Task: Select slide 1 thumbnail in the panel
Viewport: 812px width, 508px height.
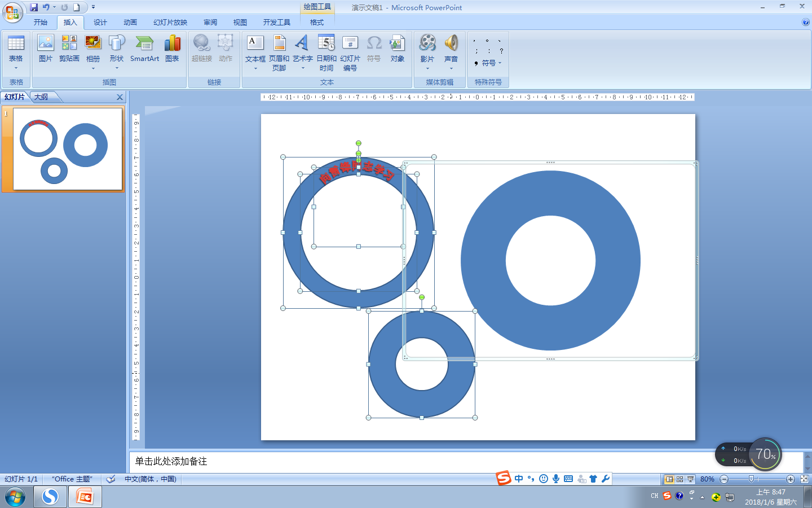Action: 68,149
